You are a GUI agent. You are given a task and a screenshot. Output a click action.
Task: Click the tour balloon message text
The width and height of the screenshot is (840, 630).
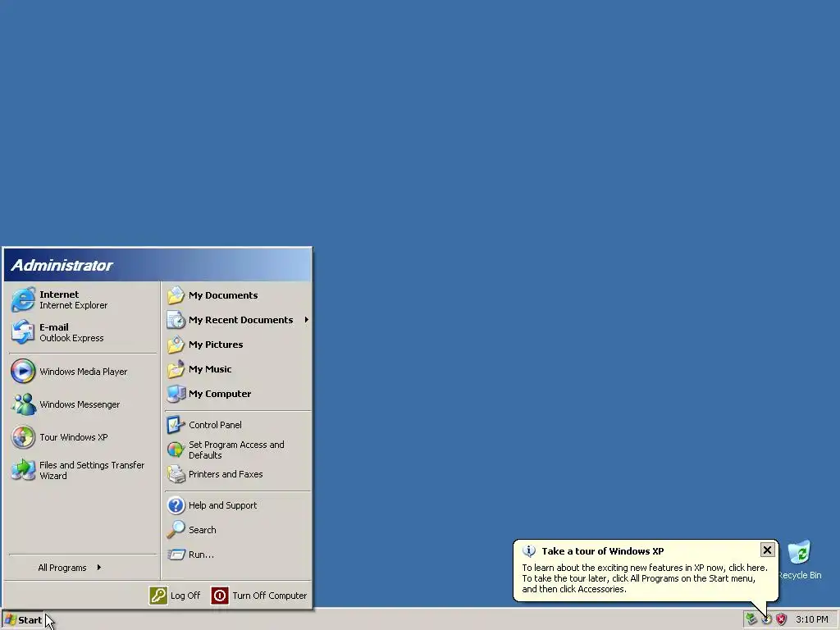(x=645, y=578)
